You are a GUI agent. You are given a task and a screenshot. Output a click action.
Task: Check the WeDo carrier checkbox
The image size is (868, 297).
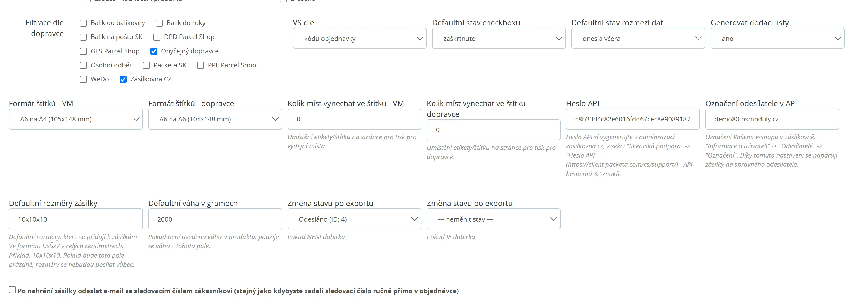pos(83,79)
